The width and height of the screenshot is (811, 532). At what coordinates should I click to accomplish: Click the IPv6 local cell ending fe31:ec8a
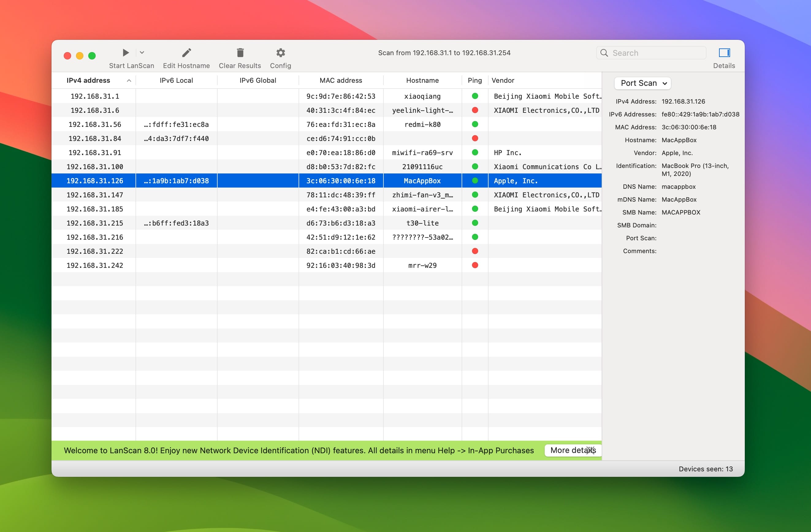click(176, 124)
